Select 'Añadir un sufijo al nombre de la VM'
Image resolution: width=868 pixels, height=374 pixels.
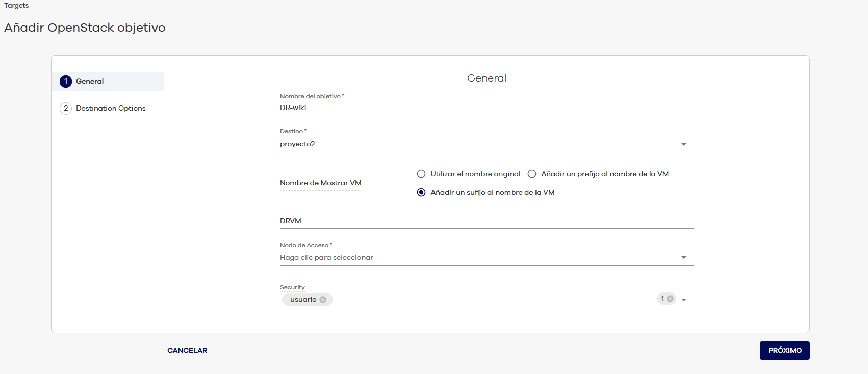(x=421, y=193)
